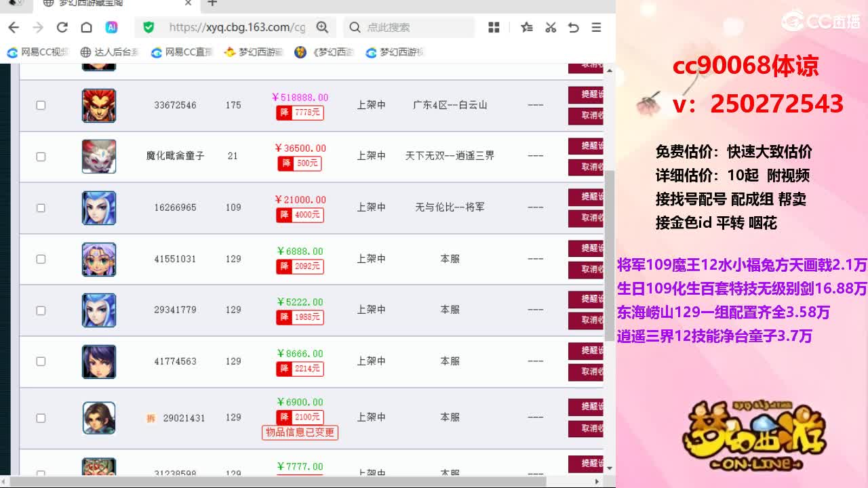Open the apps grid icon in toolbar
Viewport: 868px width, 488px height.
coord(494,27)
